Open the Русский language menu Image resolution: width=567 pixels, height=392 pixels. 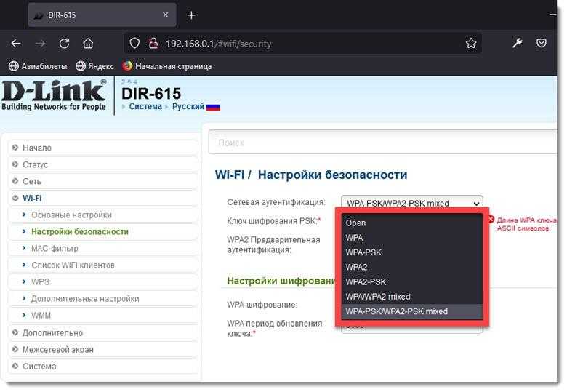[188, 106]
